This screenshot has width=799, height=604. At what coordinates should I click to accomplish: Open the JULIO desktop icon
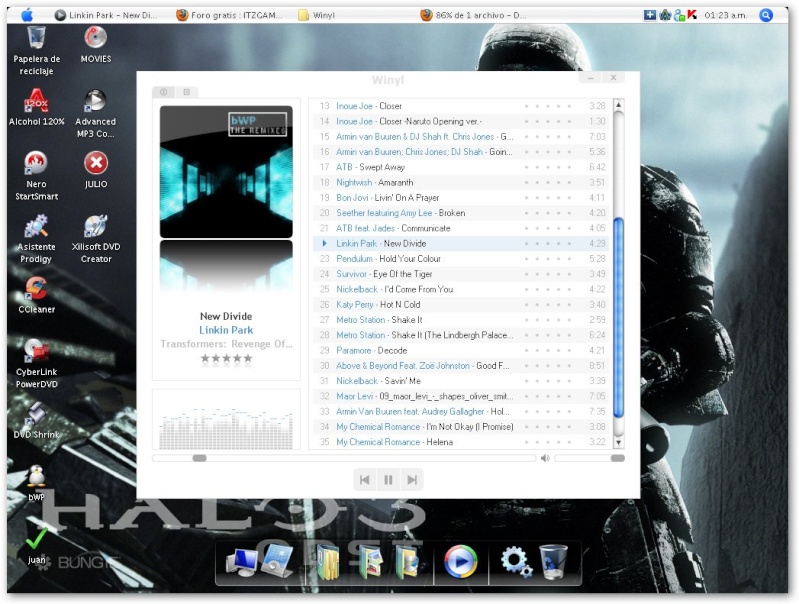(96, 170)
